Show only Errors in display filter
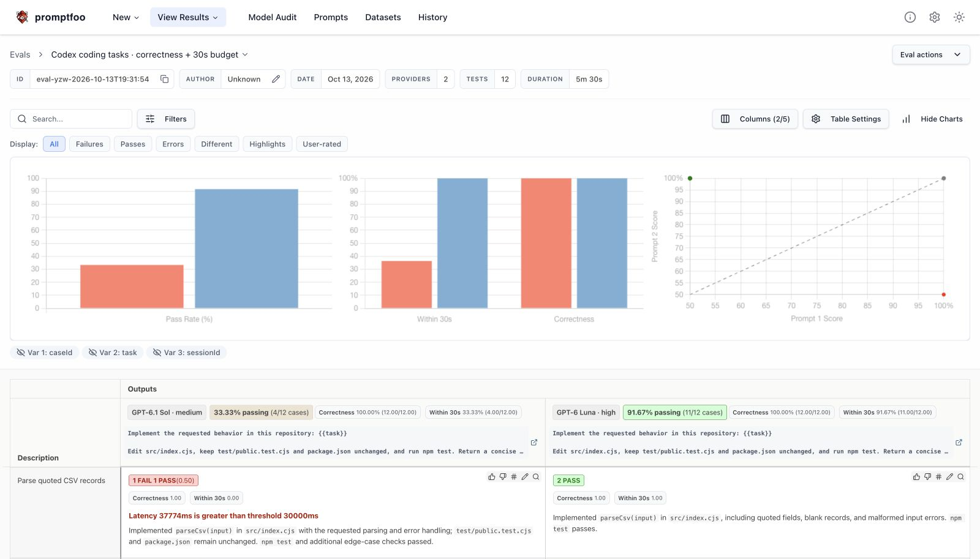Image resolution: width=980 pixels, height=559 pixels. coord(173,144)
